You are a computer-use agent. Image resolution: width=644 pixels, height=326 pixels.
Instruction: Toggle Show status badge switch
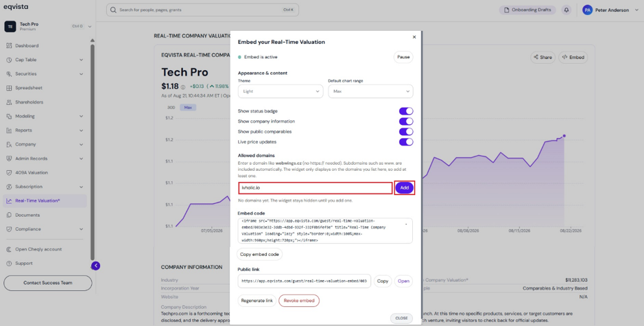tap(406, 111)
